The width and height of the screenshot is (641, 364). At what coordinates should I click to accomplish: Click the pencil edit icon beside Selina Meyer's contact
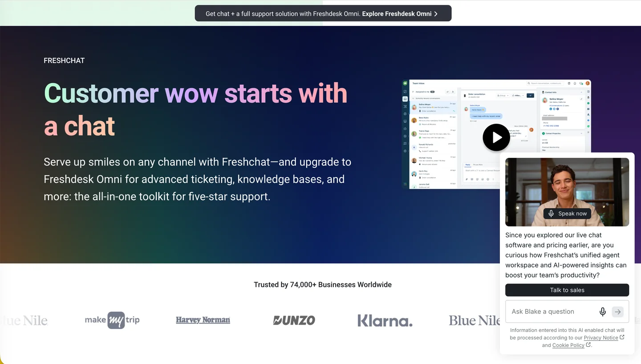581,99
